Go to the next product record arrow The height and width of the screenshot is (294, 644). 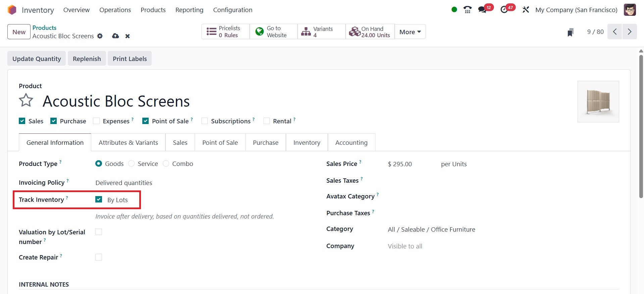tap(629, 32)
